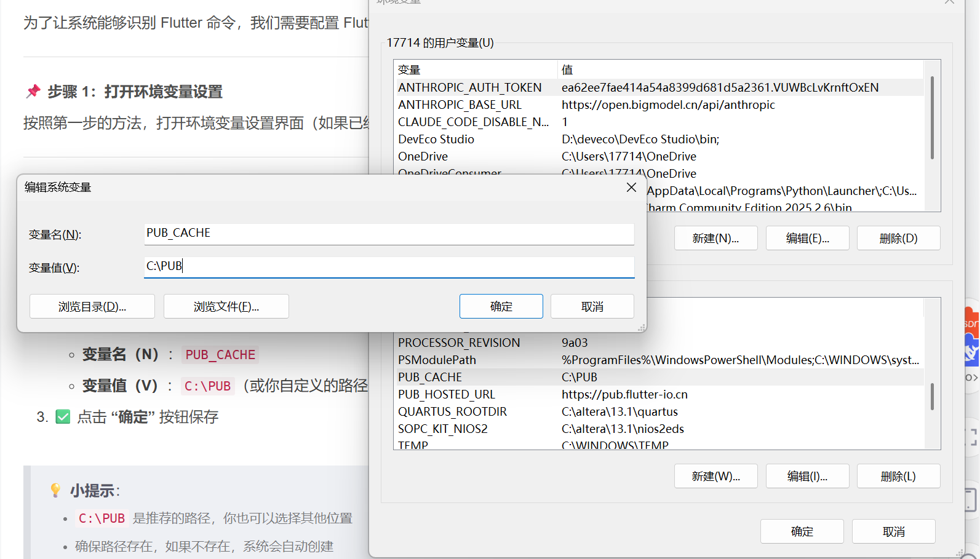
Task: Click 浏览文件(F)... button
Action: point(226,306)
